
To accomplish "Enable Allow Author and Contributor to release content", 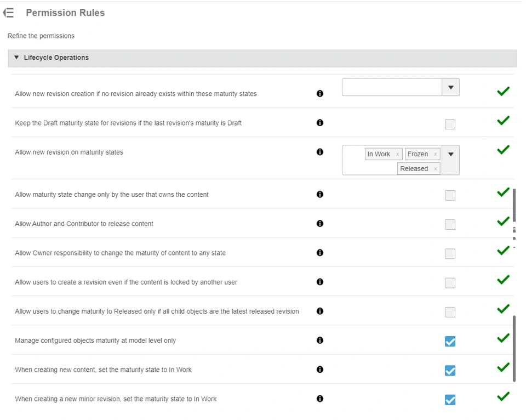I will [x=450, y=225].
